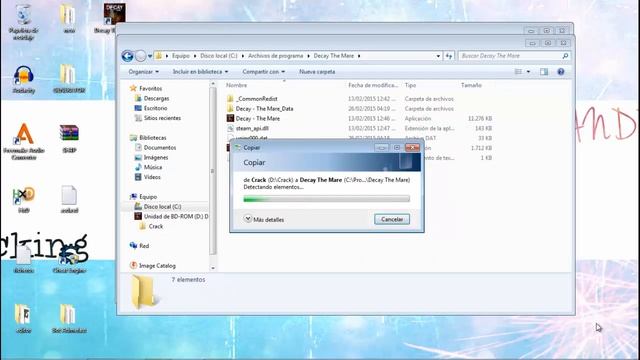
Task: Open the Incluir en biblioteca menu
Action: [x=200, y=72]
